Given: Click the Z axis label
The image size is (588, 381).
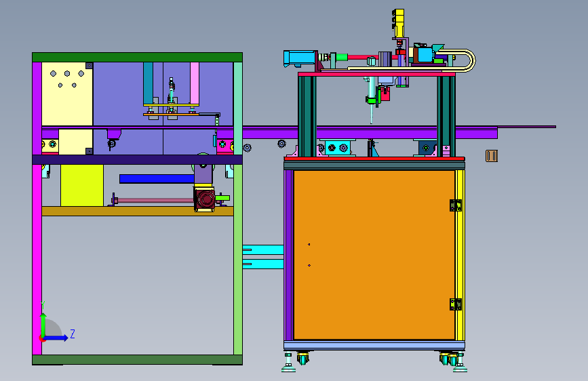Looking at the screenshot, I should click(x=73, y=334).
